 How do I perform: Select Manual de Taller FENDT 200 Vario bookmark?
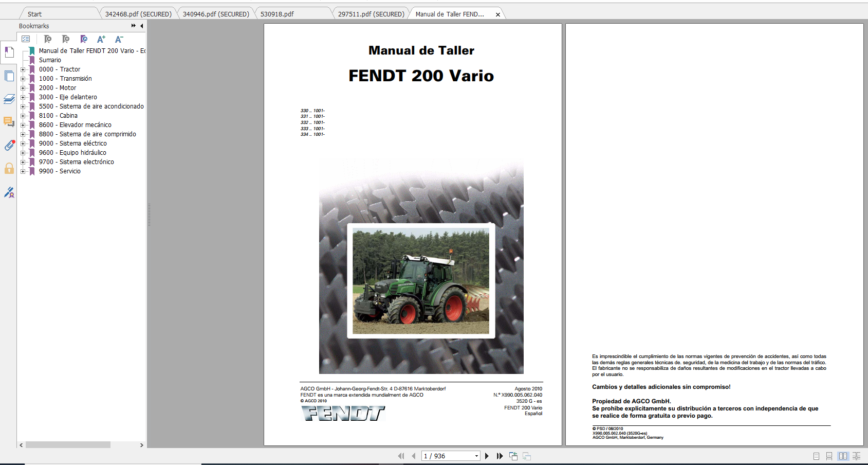point(92,51)
